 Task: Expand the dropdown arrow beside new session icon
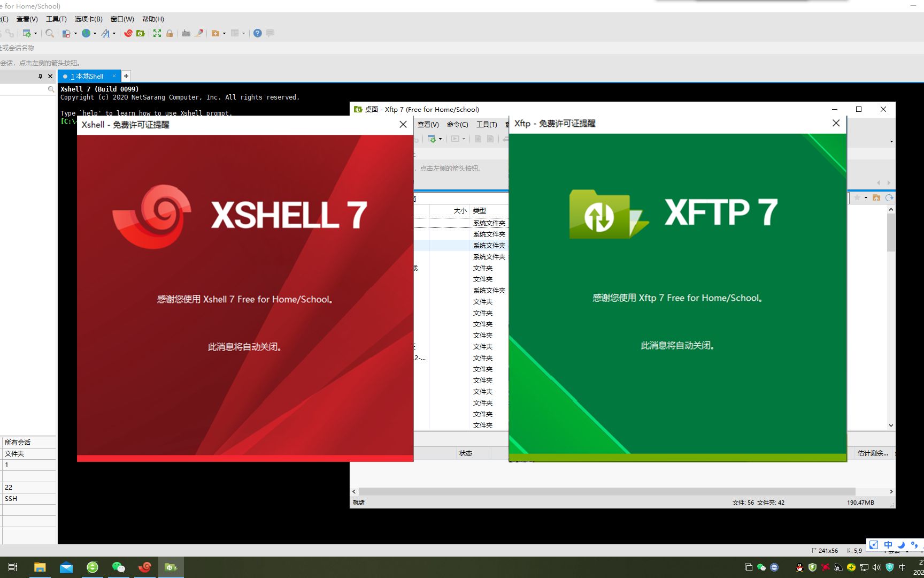click(x=36, y=33)
